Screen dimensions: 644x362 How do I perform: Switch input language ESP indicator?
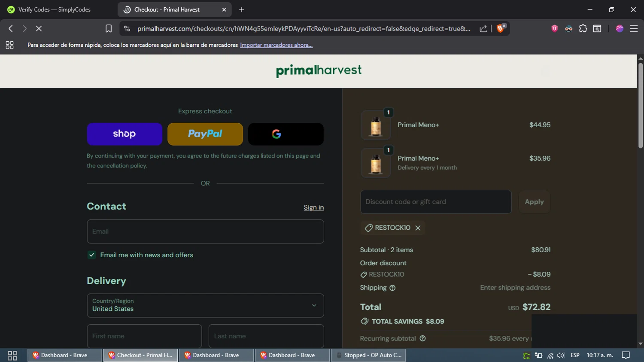coord(575,356)
